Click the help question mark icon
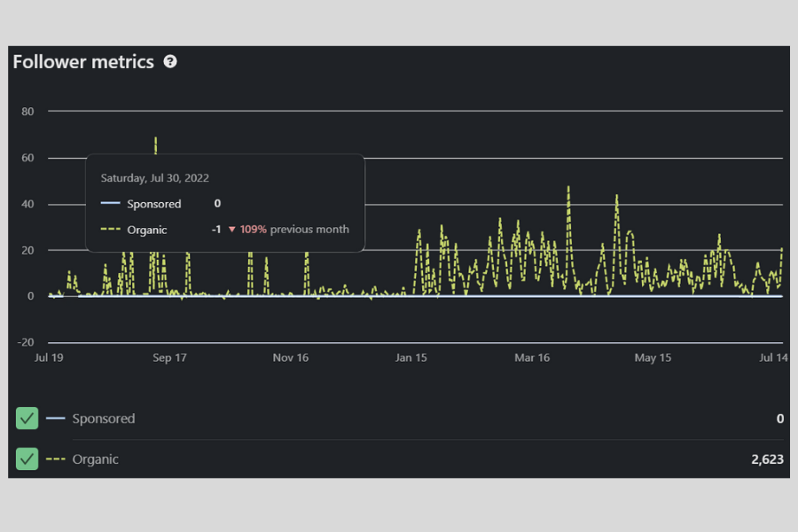Image resolution: width=798 pixels, height=532 pixels. click(170, 62)
